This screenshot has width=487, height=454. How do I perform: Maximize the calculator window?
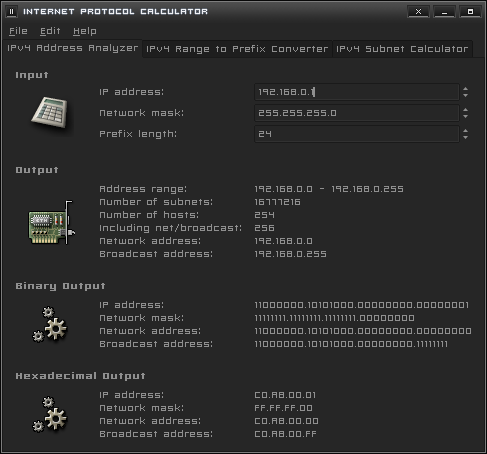[470, 12]
